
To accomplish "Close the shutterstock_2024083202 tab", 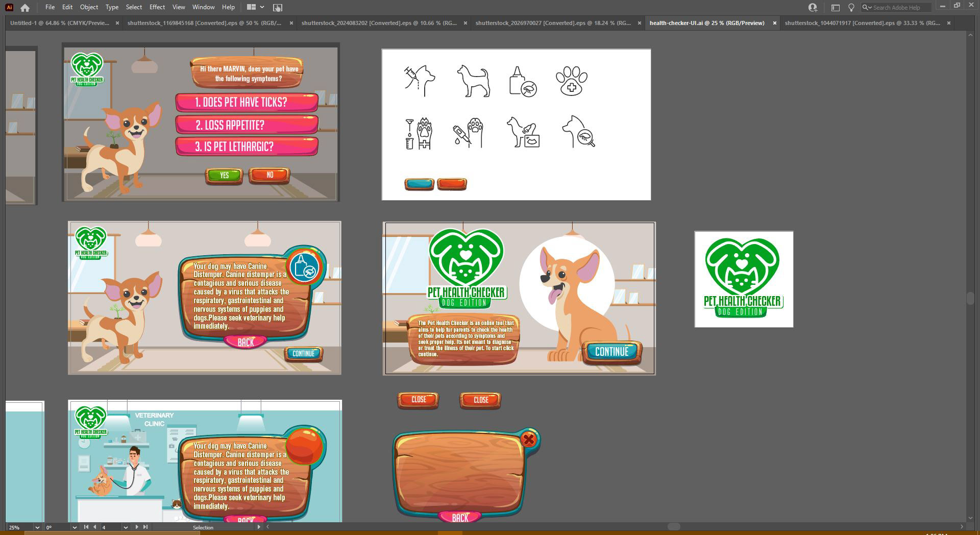I will (465, 23).
